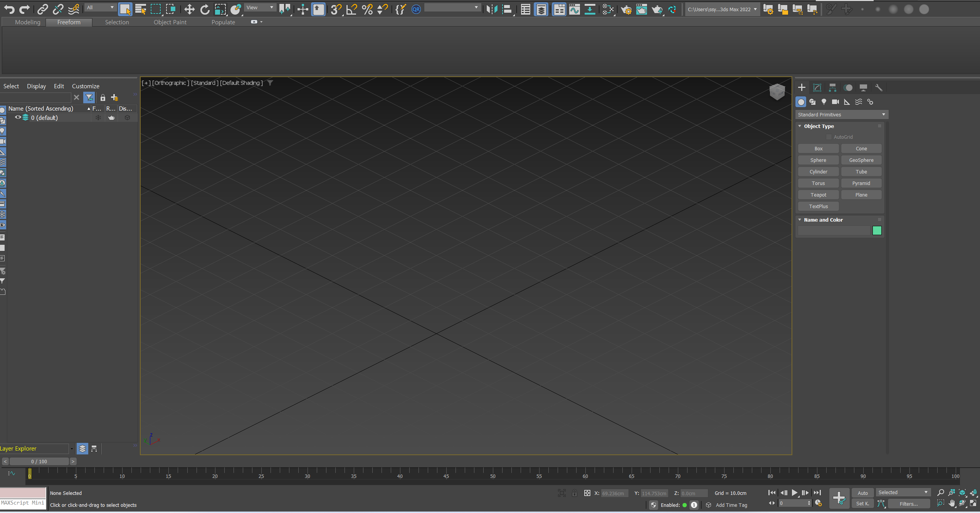Switch to Cameras category icon
980x513 pixels.
835,102
